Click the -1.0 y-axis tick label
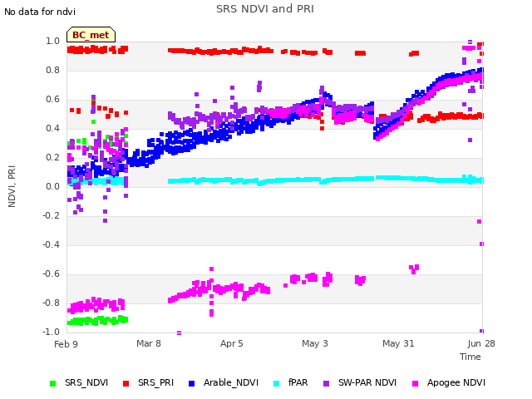 point(51,332)
